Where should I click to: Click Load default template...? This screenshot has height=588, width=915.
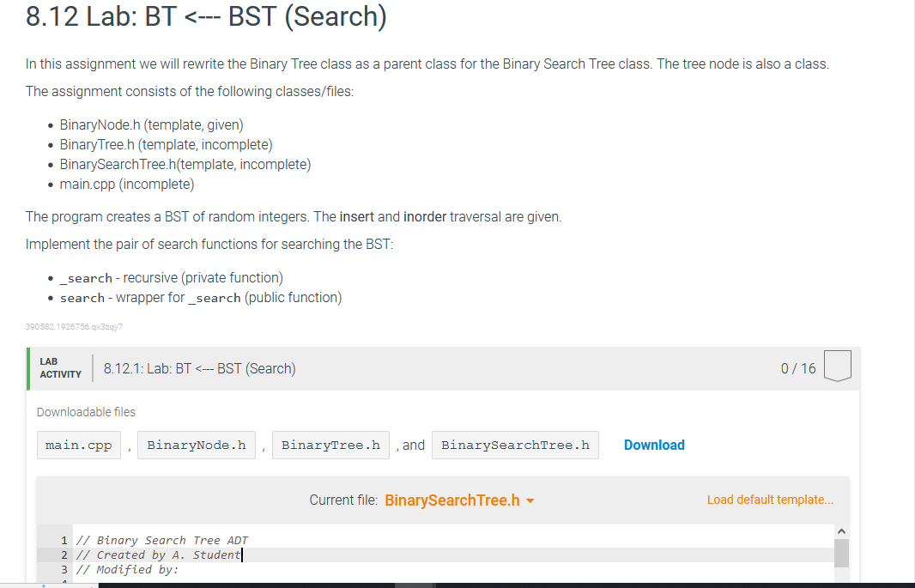pyautogui.click(x=769, y=499)
